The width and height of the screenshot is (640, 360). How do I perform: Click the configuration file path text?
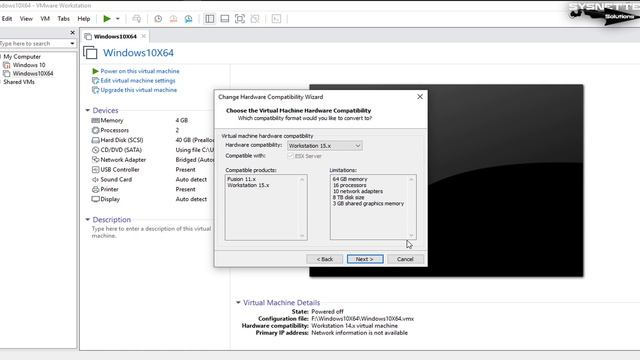[x=362, y=319]
